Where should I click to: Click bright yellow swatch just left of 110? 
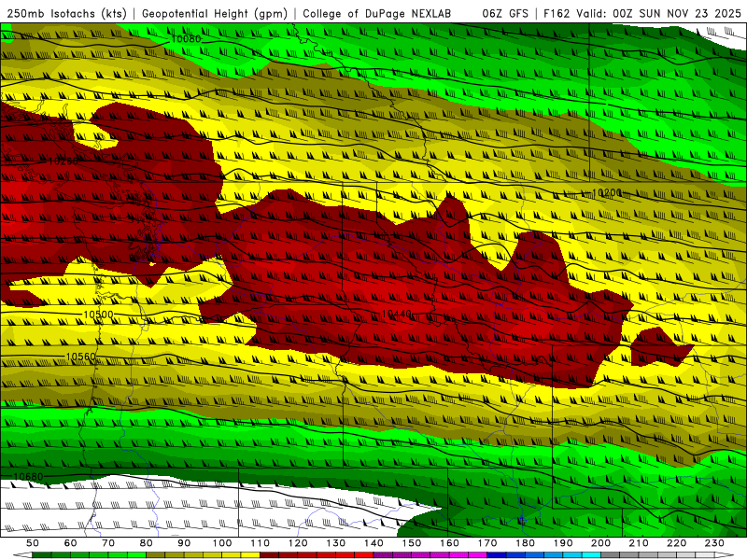pyautogui.click(x=250, y=555)
